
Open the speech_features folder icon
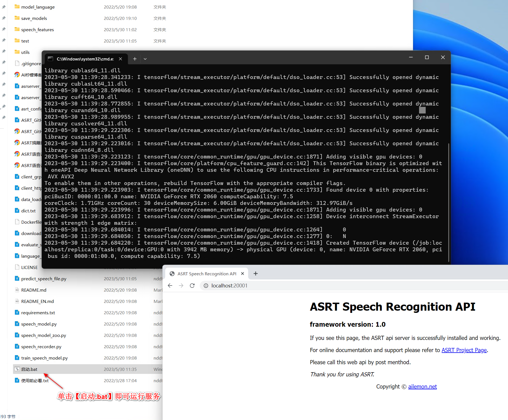pyautogui.click(x=17, y=29)
